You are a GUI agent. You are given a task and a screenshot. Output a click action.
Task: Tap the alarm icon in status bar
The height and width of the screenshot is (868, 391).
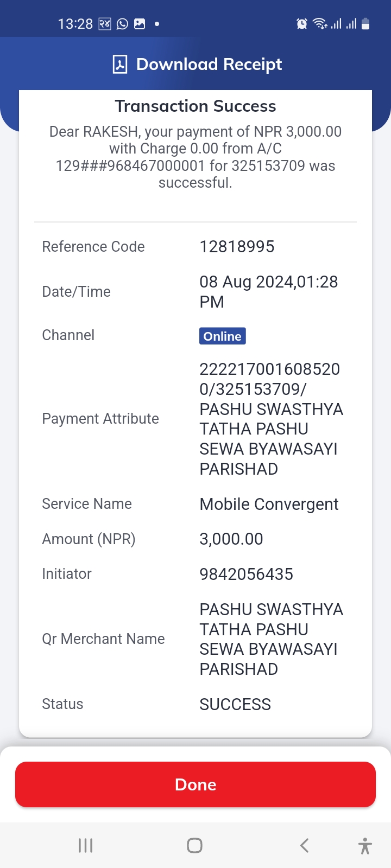tap(302, 24)
